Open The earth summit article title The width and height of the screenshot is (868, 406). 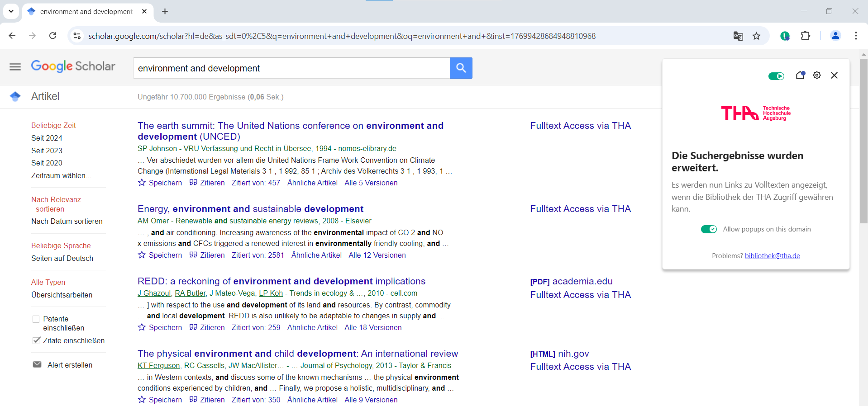coord(291,131)
